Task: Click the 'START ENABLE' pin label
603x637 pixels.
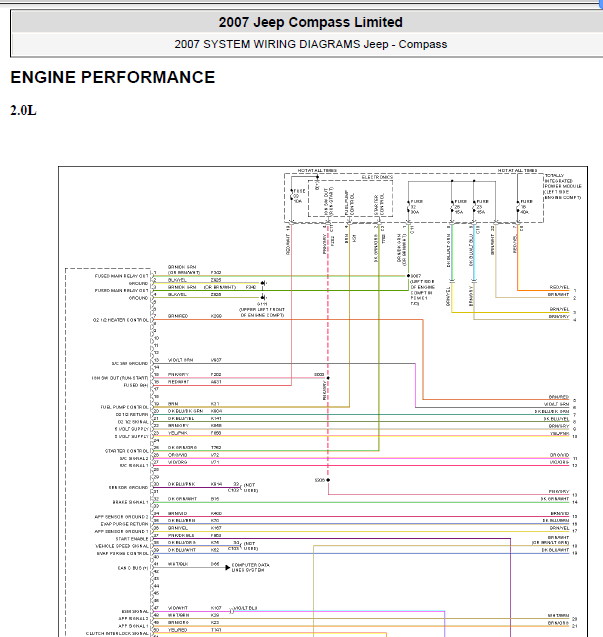Action: coord(132,539)
